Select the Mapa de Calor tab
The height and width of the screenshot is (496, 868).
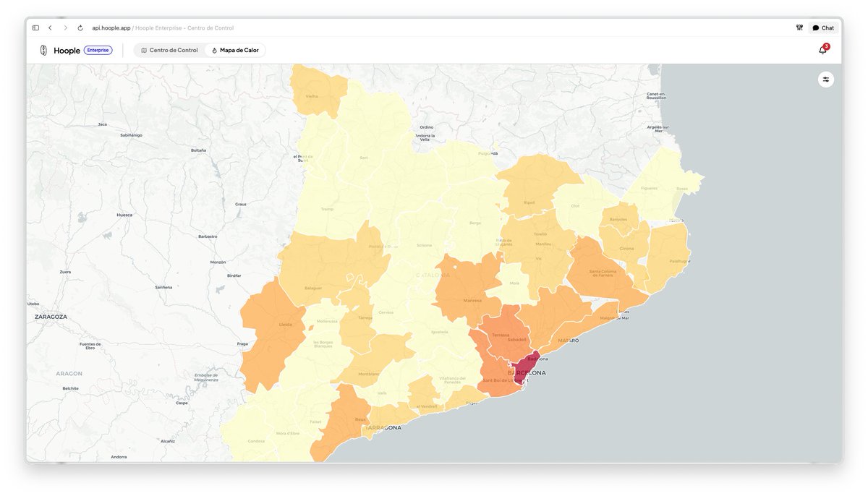(235, 51)
